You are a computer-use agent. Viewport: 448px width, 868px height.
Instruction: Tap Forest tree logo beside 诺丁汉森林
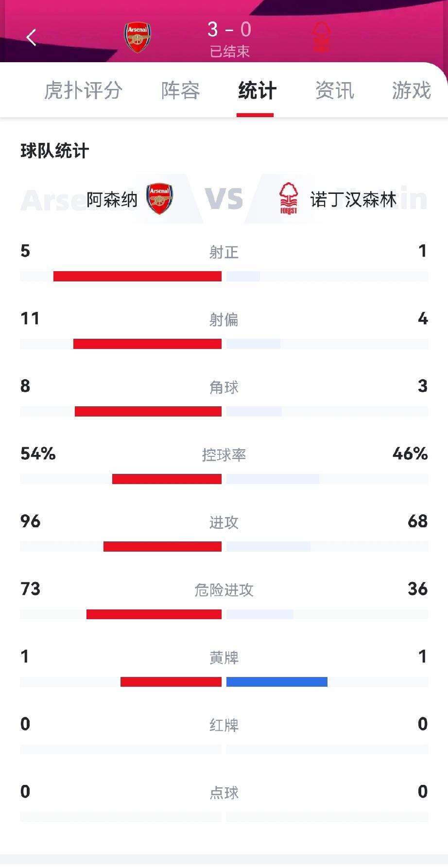tap(288, 199)
